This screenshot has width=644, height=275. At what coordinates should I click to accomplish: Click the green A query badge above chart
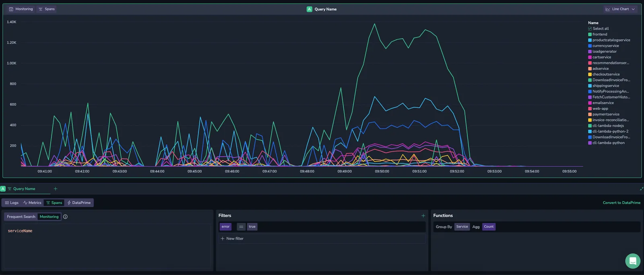click(309, 9)
